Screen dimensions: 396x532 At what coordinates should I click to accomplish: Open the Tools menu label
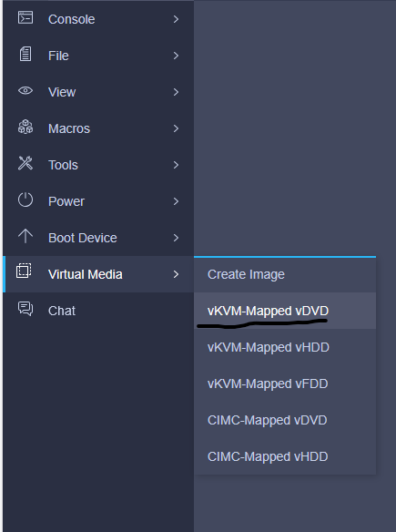63,165
